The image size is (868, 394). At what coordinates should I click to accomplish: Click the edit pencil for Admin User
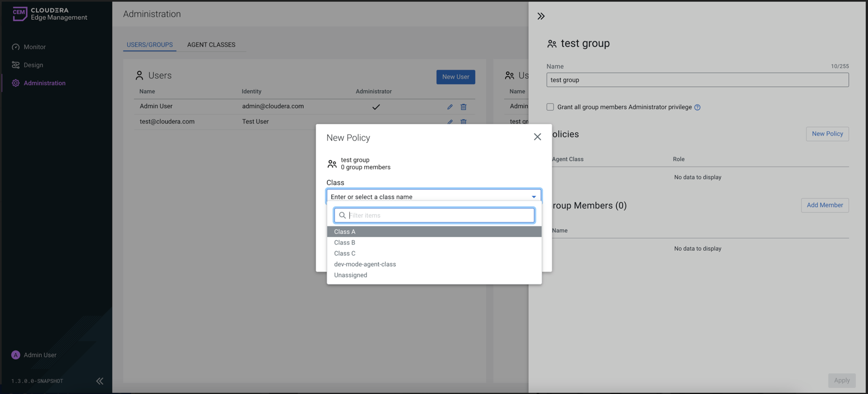pos(450,107)
